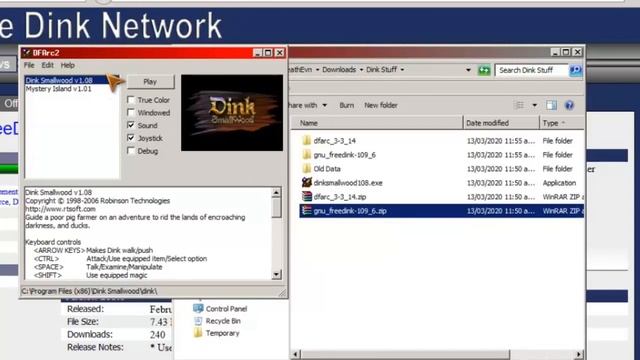The image size is (640, 360).
Task: Open the Help menu in DFArc2
Action: (x=68, y=65)
